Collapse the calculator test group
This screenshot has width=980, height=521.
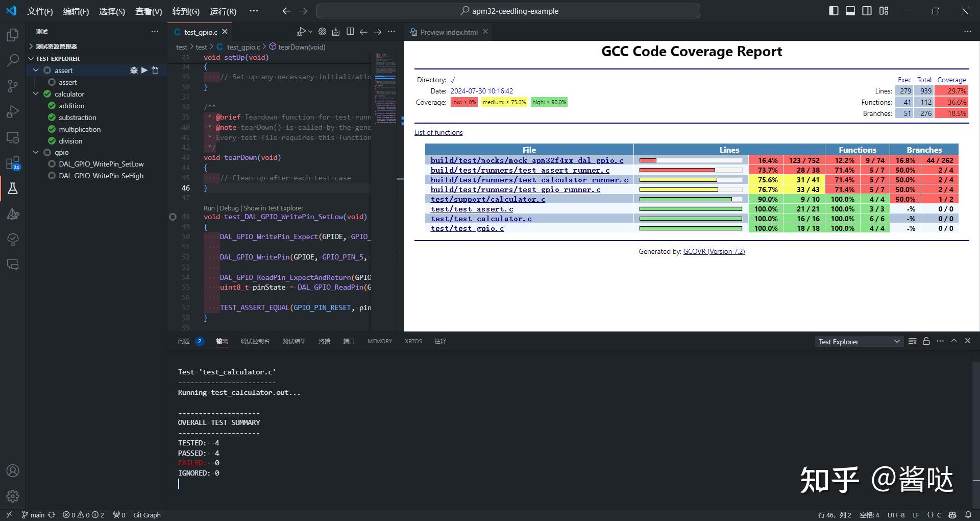tap(36, 94)
